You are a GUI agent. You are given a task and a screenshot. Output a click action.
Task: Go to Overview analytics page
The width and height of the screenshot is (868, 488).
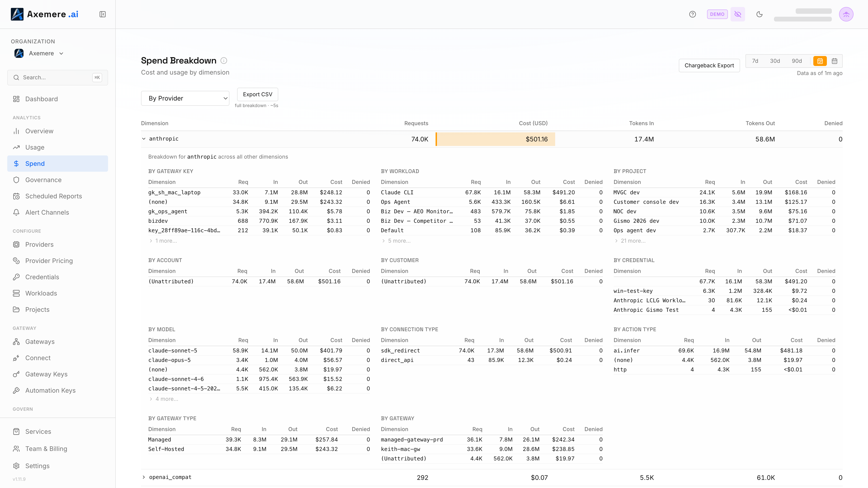[x=57, y=131]
